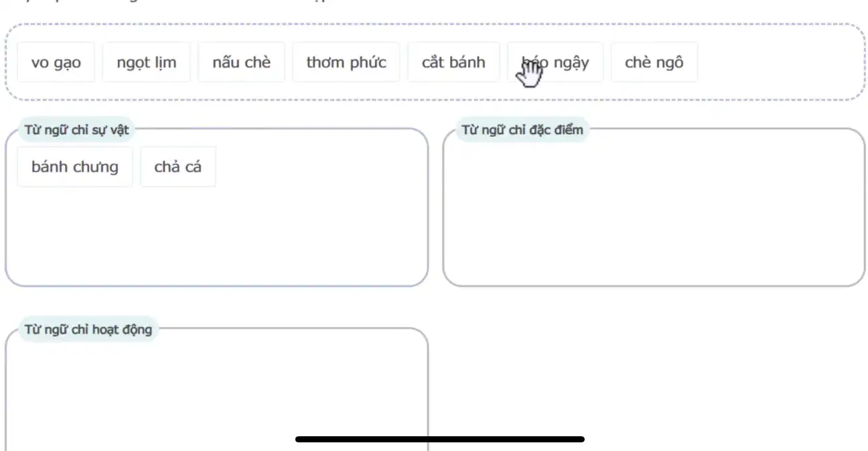Image resolution: width=868 pixels, height=451 pixels.
Task: Click the "chè ngô" word chip
Action: click(x=654, y=62)
